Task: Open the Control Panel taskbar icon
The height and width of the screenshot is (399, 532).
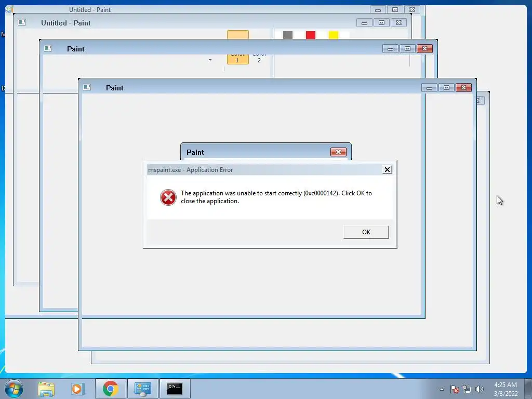Action: click(x=142, y=389)
